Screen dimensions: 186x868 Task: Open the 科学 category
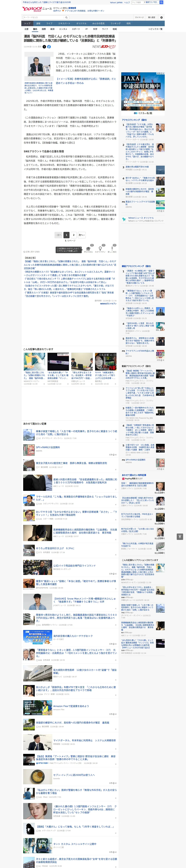tap(95, 29)
